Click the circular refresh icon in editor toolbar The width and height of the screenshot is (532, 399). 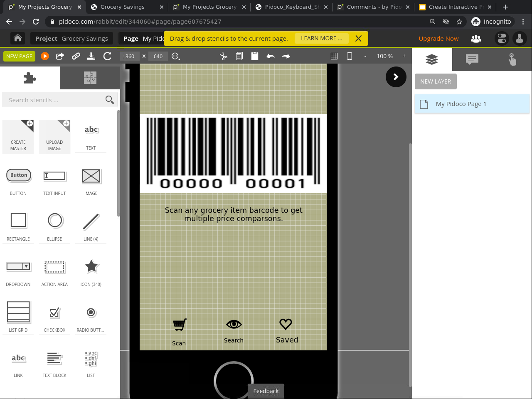pos(107,56)
